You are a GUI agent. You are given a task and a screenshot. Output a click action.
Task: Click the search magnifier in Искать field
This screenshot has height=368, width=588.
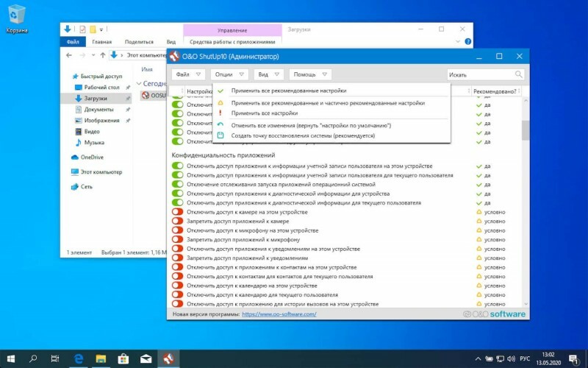[518, 74]
